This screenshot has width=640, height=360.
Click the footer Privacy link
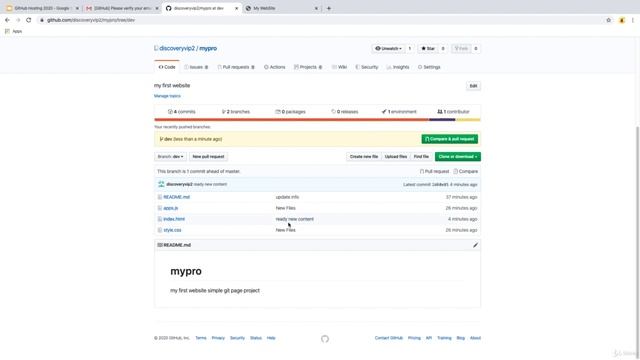point(218,338)
